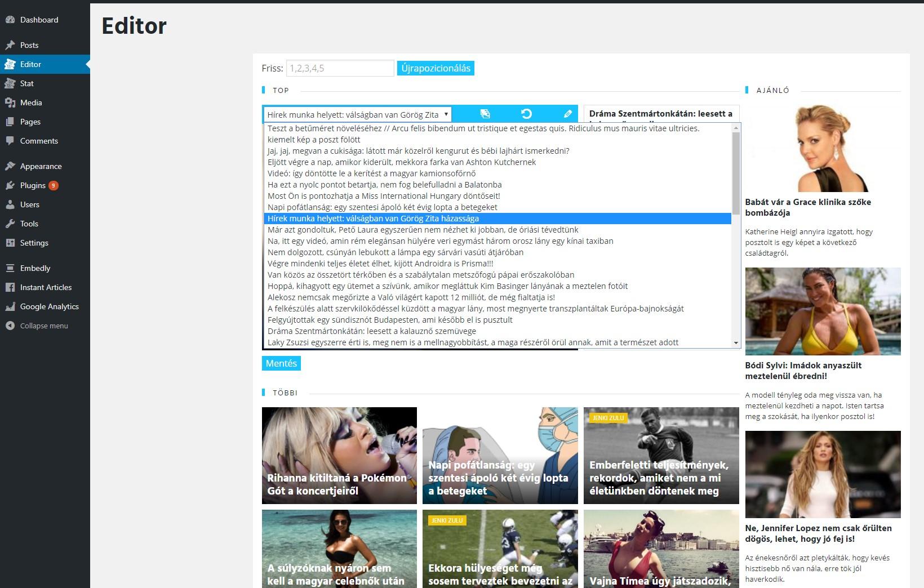This screenshot has width=924, height=588.
Task: Go to Posts in the admin menu
Action: click(x=29, y=45)
